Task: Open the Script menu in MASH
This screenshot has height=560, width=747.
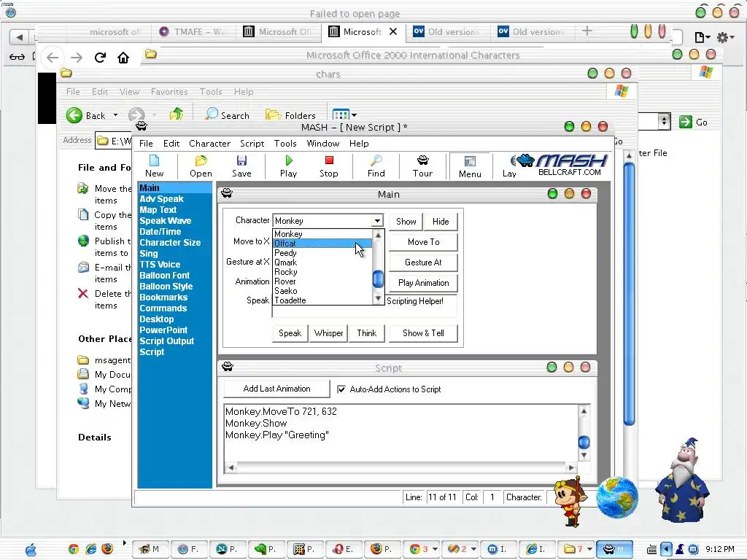Action: [252, 144]
